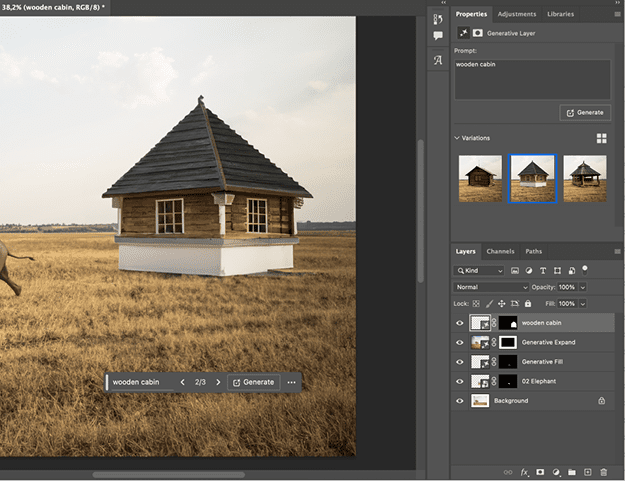
Task: Hide the wooden cabin layer
Action: (460, 323)
